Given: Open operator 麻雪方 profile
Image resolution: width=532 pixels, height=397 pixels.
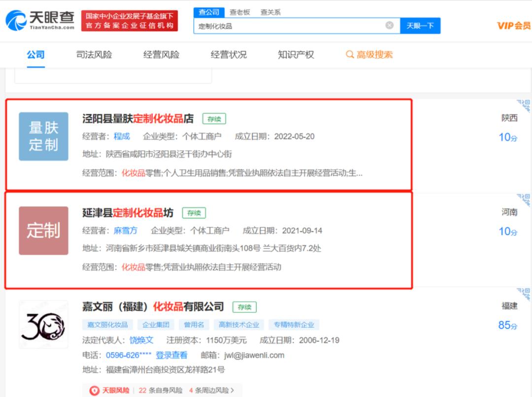Looking at the screenshot, I should tap(126, 231).
